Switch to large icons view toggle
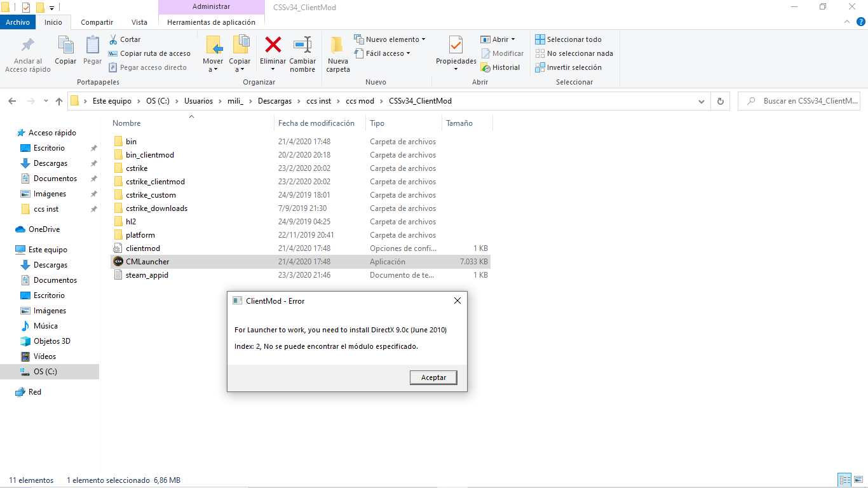Viewport: 868px width, 488px height. click(x=858, y=480)
